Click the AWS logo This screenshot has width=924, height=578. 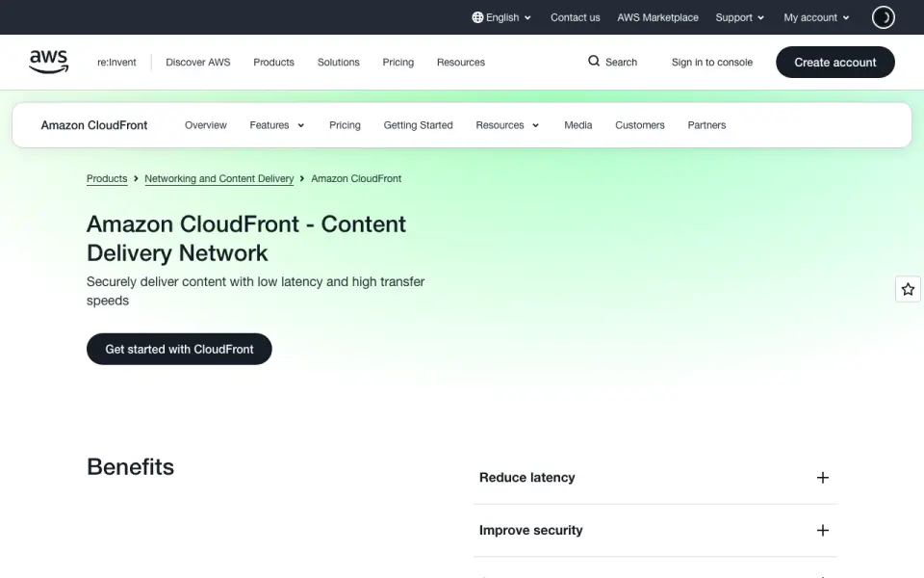click(x=49, y=62)
